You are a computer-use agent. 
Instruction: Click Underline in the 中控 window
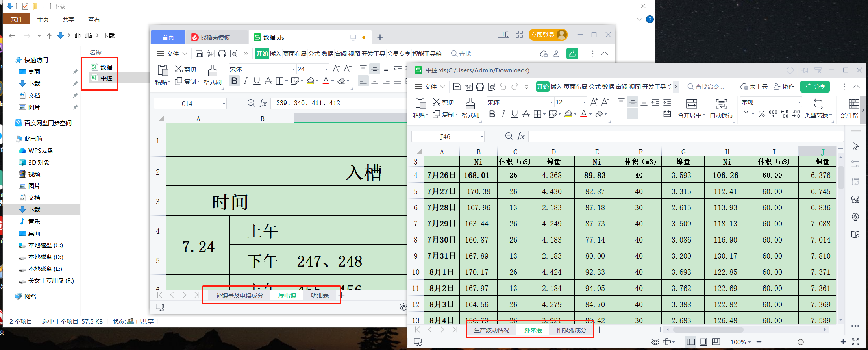(515, 114)
